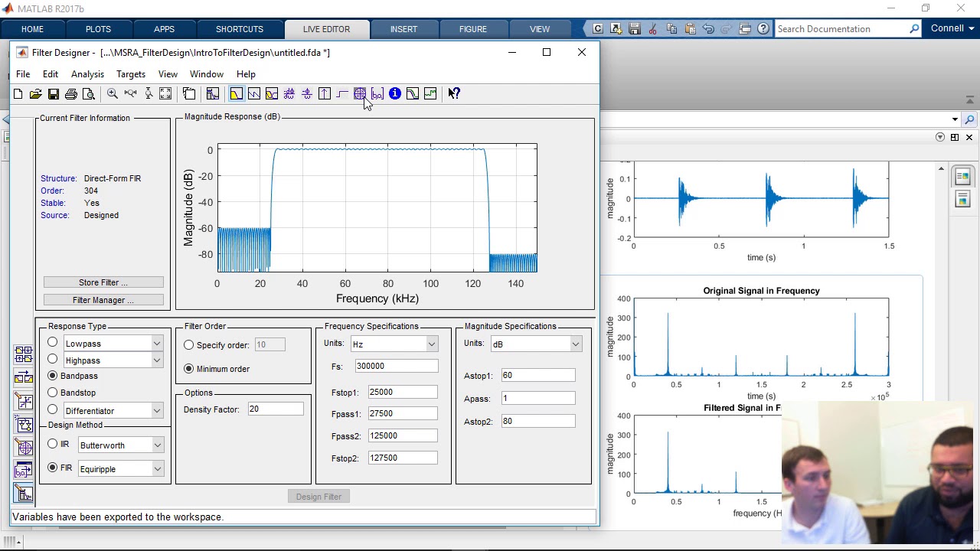
Task: Click the Fpass1 input field
Action: point(402,413)
